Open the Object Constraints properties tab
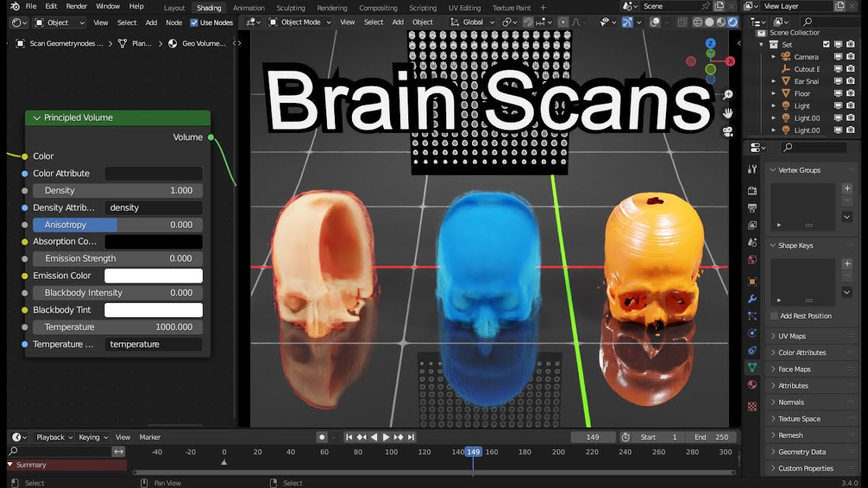This screenshot has width=868, height=488. 752,350
